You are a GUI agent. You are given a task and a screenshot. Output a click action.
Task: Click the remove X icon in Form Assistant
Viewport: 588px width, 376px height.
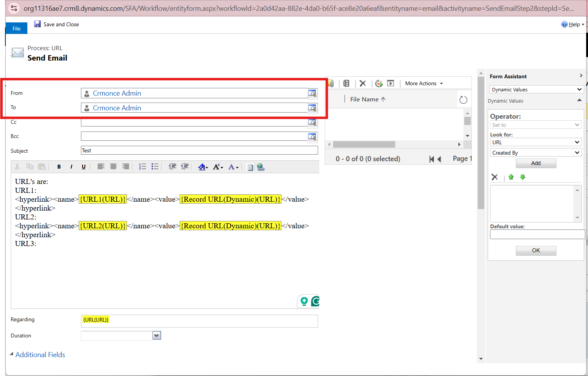point(495,177)
